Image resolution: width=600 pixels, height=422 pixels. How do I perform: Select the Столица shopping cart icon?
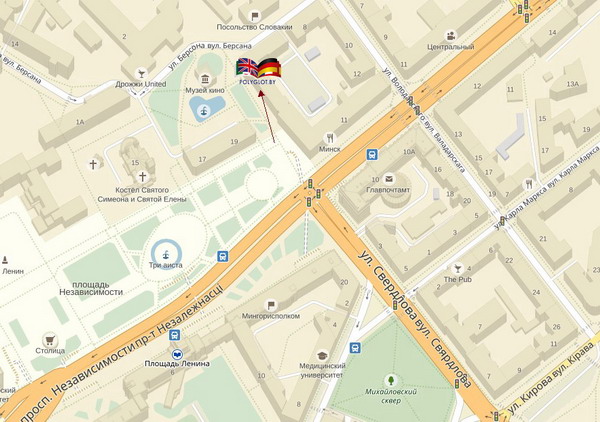click(50, 340)
